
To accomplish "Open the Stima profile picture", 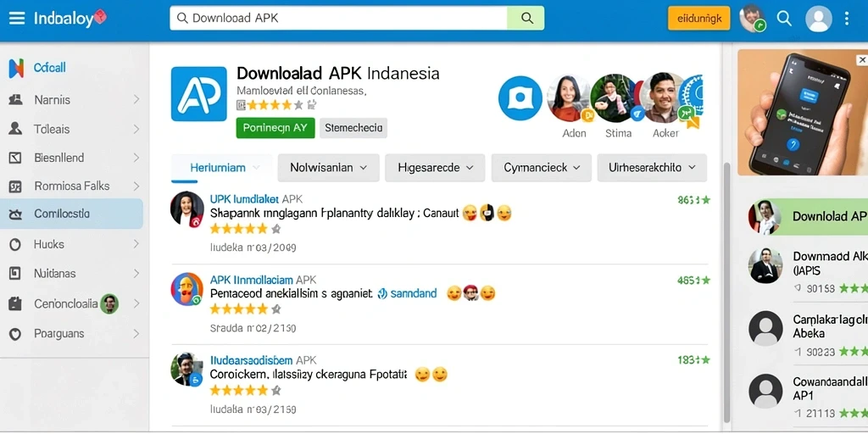I will [x=615, y=98].
